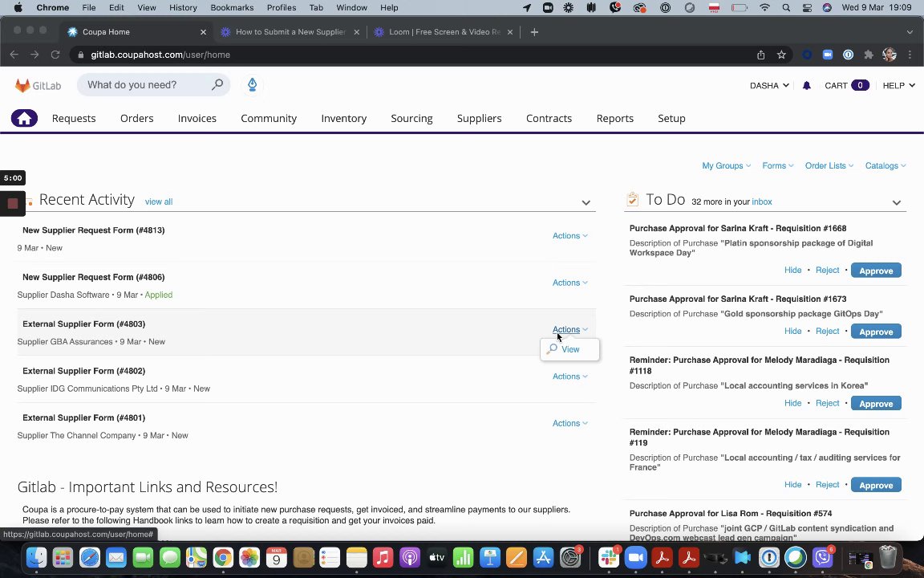Open Actions for Supplier Request #4813
This screenshot has height=578, width=924.
[x=569, y=236]
